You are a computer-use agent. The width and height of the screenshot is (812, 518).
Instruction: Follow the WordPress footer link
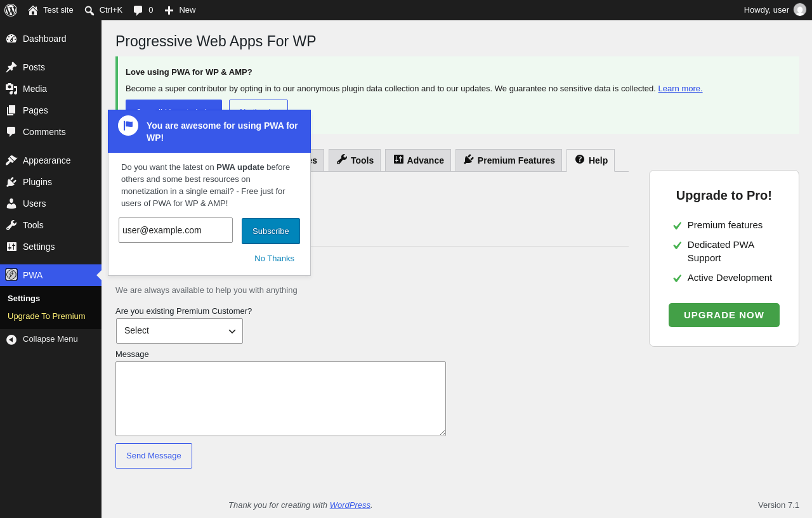click(350, 505)
